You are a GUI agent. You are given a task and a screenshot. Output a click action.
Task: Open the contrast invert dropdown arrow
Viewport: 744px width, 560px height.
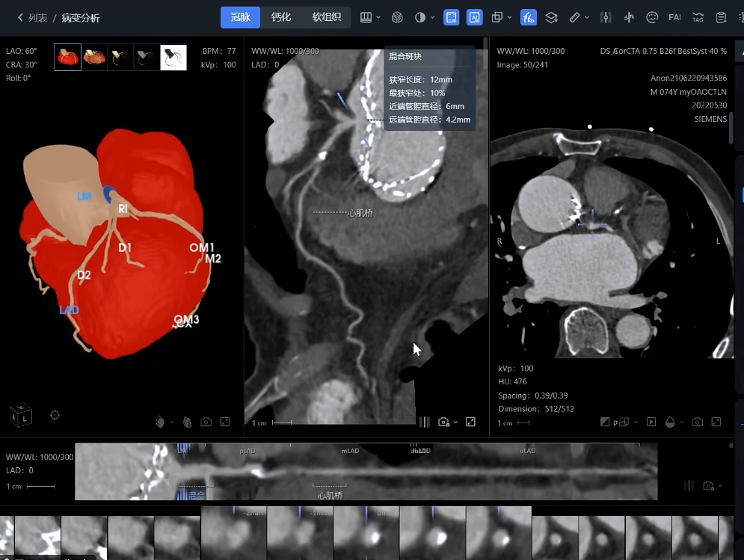[x=434, y=17]
